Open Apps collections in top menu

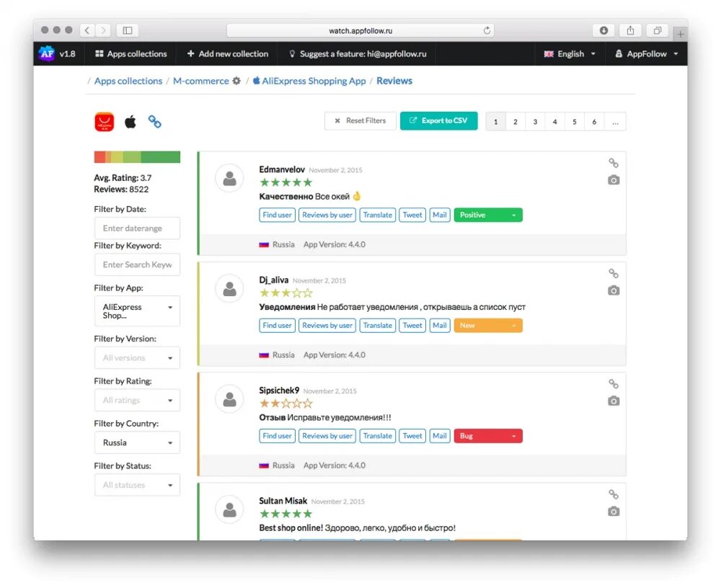(131, 54)
